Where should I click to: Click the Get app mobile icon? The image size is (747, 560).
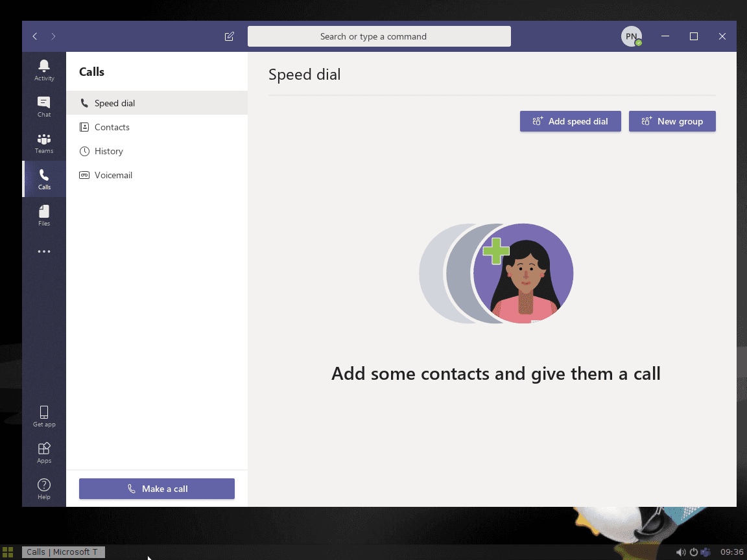pyautogui.click(x=43, y=415)
